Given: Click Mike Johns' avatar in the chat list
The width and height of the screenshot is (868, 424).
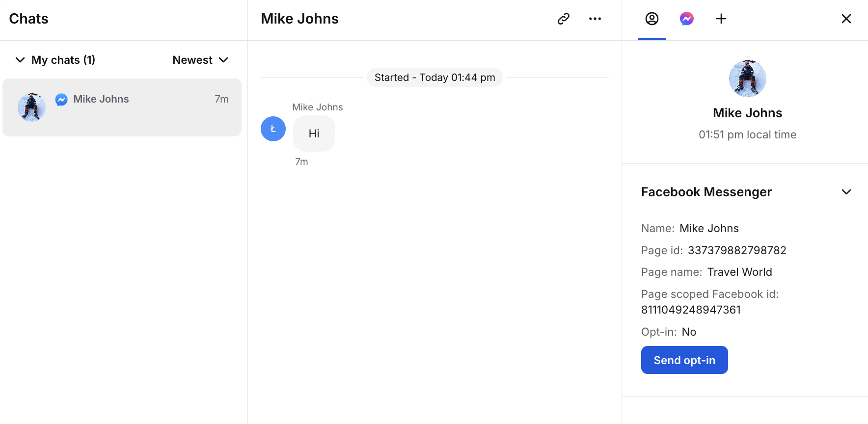Looking at the screenshot, I should (x=31, y=107).
